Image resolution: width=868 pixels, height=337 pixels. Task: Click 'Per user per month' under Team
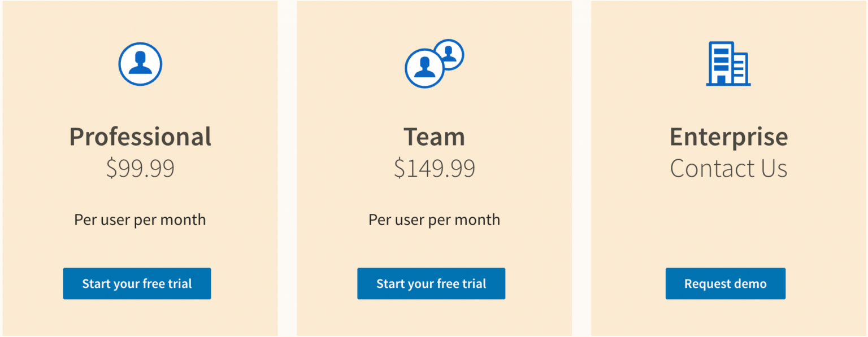434,220
